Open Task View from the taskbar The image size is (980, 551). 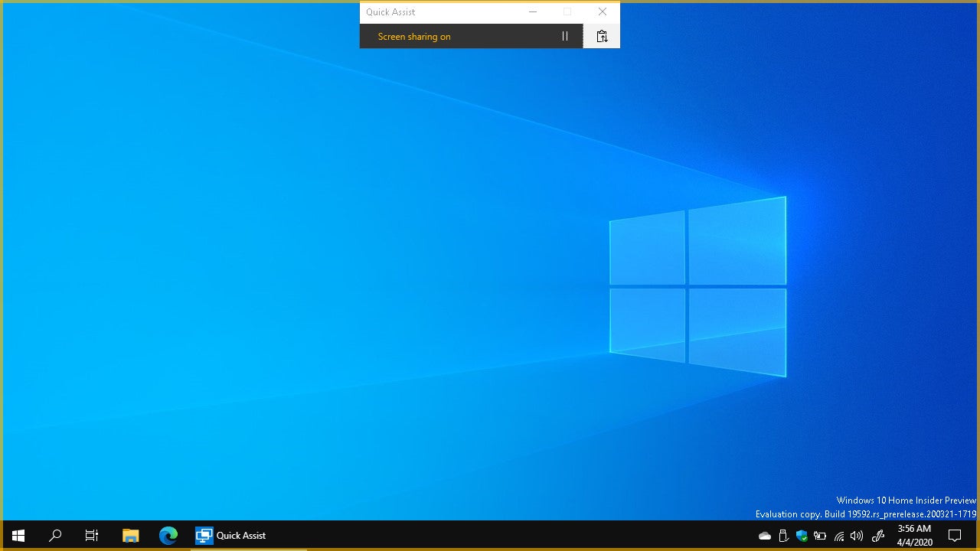point(92,536)
